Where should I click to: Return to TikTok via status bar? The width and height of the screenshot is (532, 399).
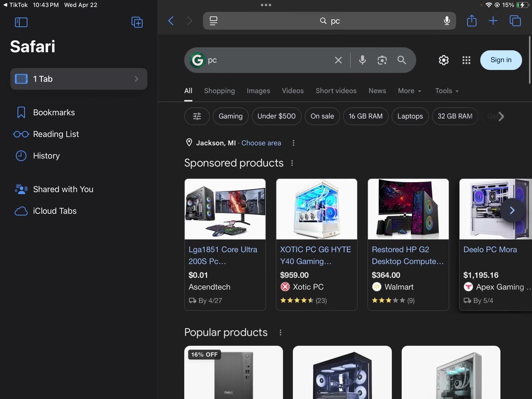pyautogui.click(x=16, y=5)
